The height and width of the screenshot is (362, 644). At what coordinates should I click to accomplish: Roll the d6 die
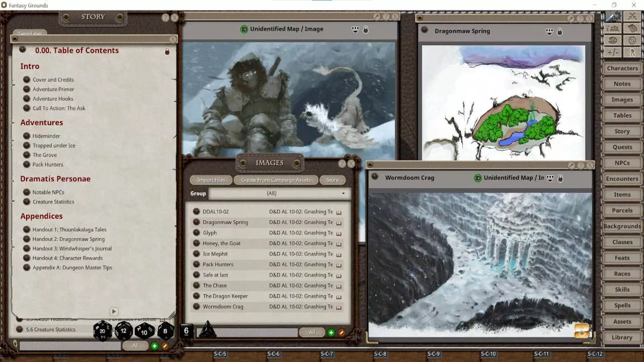(x=186, y=330)
